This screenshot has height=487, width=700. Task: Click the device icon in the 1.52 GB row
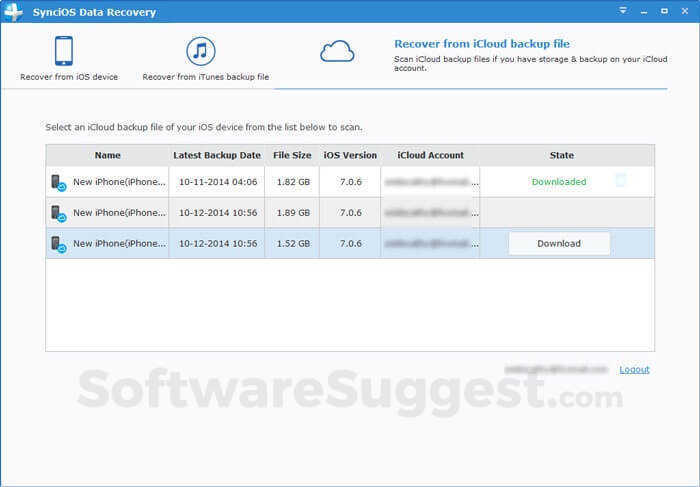[x=58, y=244]
